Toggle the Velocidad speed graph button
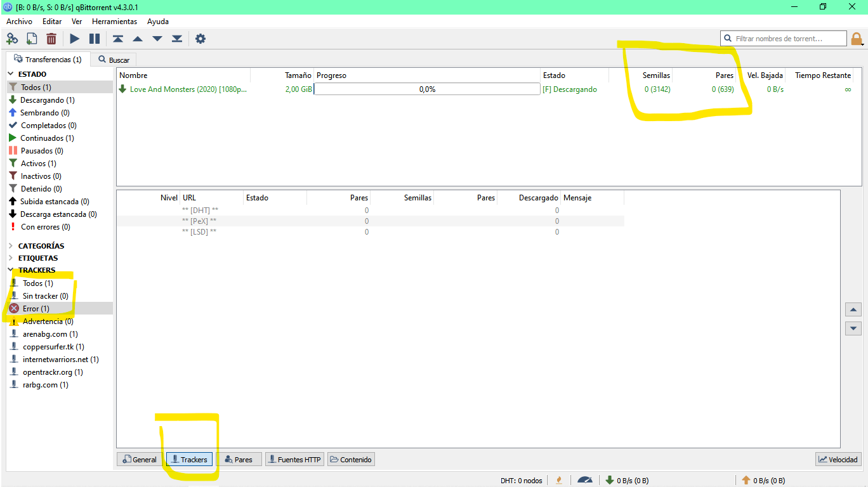Viewport: 868px width, 487px height. pos(838,459)
